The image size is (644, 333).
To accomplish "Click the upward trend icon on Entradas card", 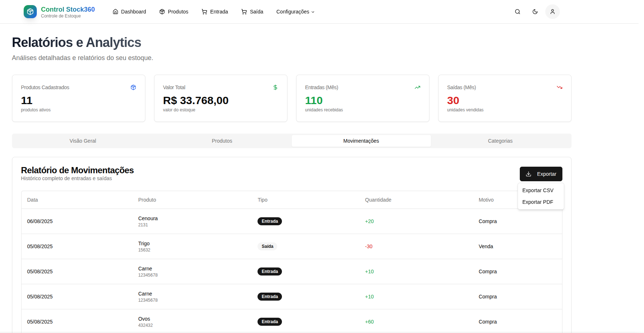I will [x=417, y=87].
